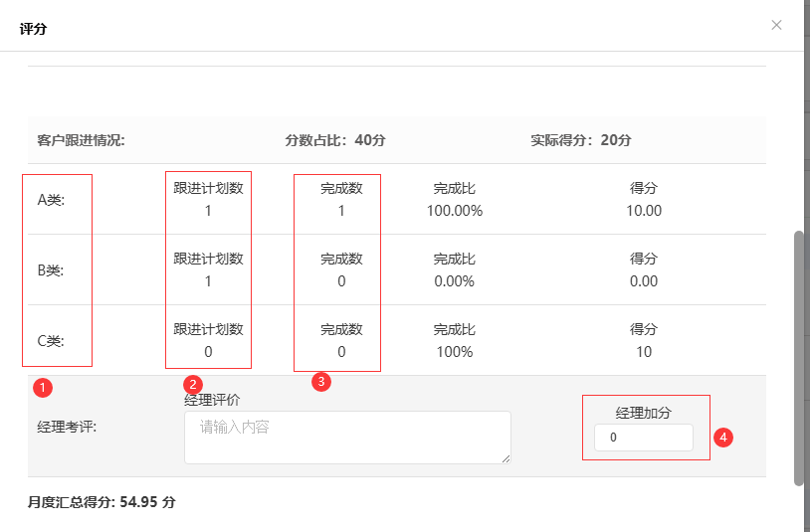
Task: Click the dialog's vertical scrollbar thumb
Action: 798,358
